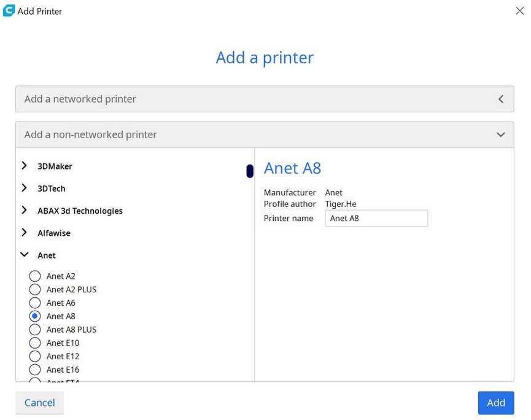Choose the Anet A6 radio button
This screenshot has height=420, width=531.
point(35,303)
